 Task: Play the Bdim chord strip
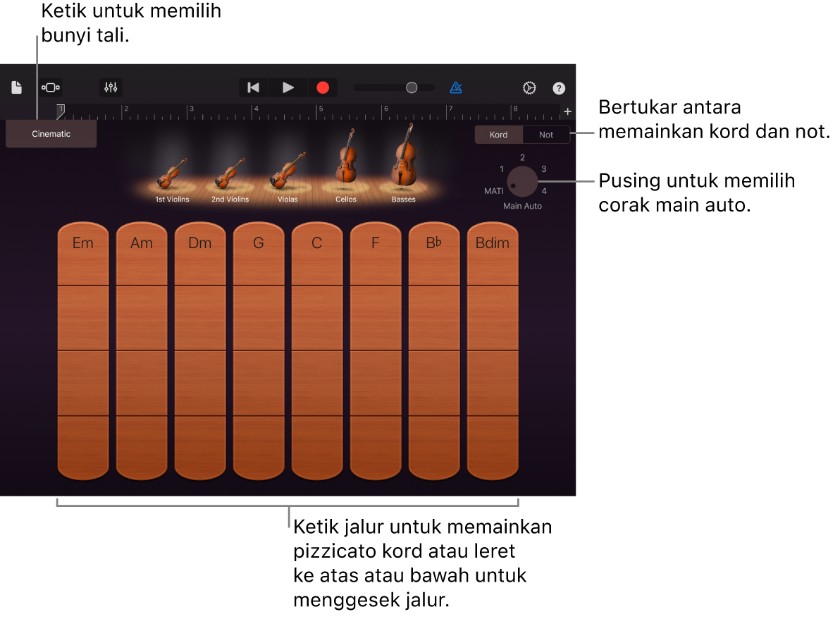click(x=493, y=350)
